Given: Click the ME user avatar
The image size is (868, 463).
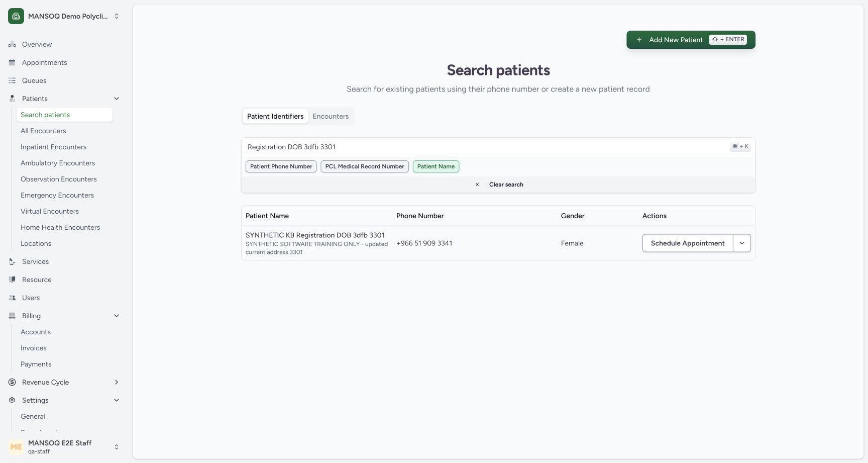Looking at the screenshot, I should (16, 446).
